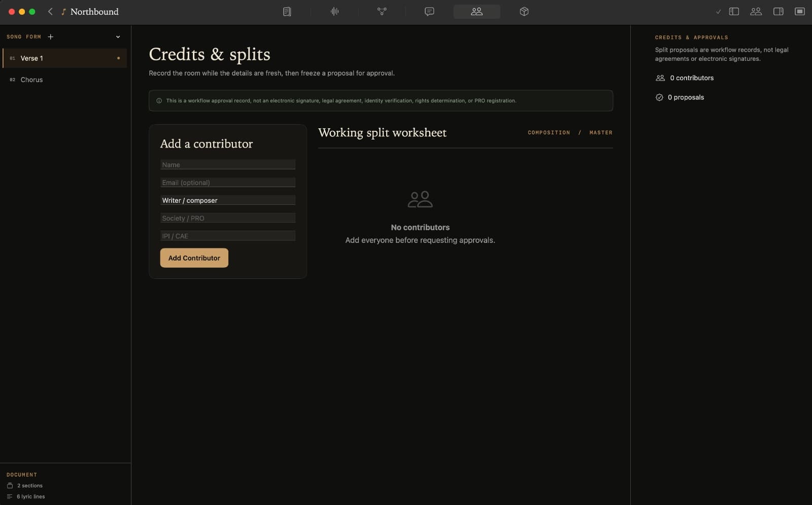Viewport: 812px width, 505px height.
Task: Click the Name input field
Action: click(228, 165)
